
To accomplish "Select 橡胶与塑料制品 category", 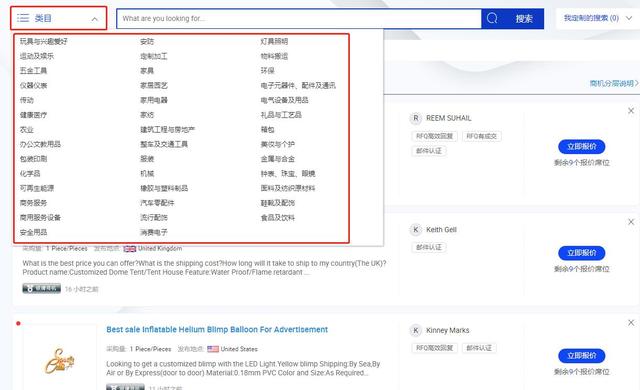I will point(164,188).
